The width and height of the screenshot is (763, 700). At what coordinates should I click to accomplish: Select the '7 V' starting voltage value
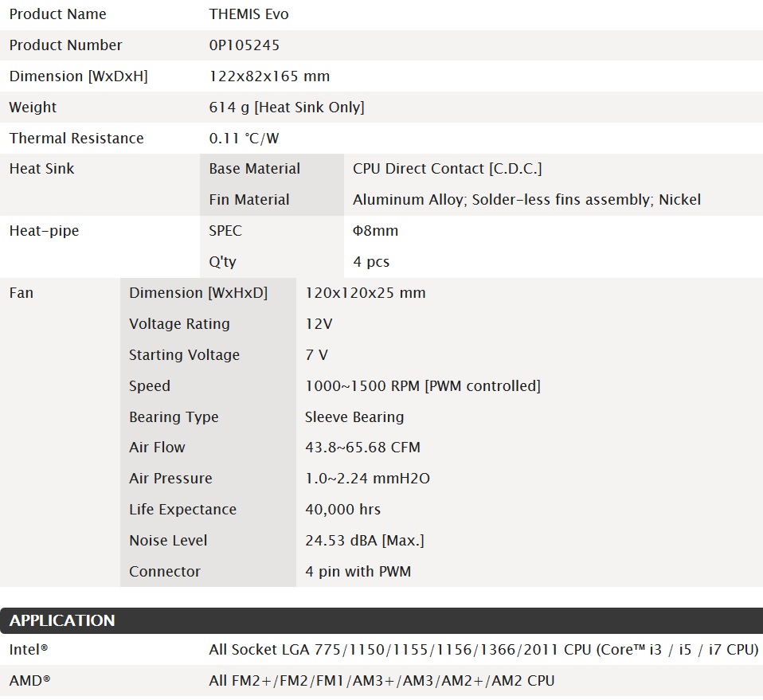[316, 355]
